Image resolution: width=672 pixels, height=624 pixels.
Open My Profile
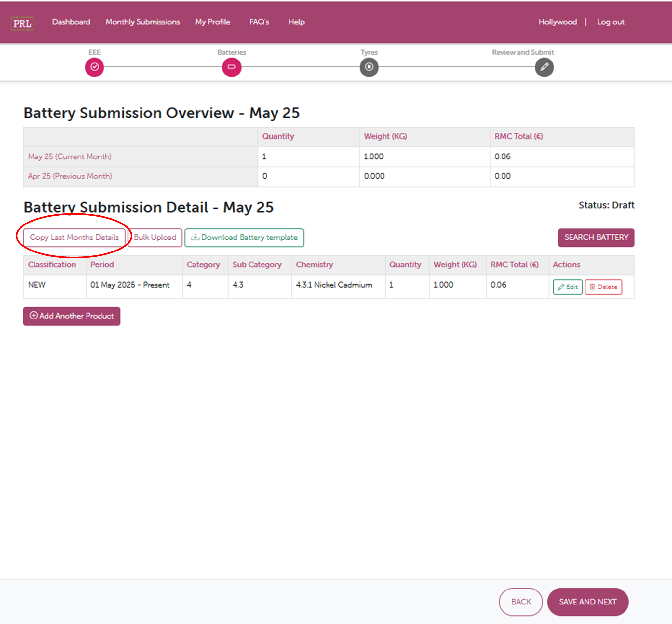tap(213, 21)
